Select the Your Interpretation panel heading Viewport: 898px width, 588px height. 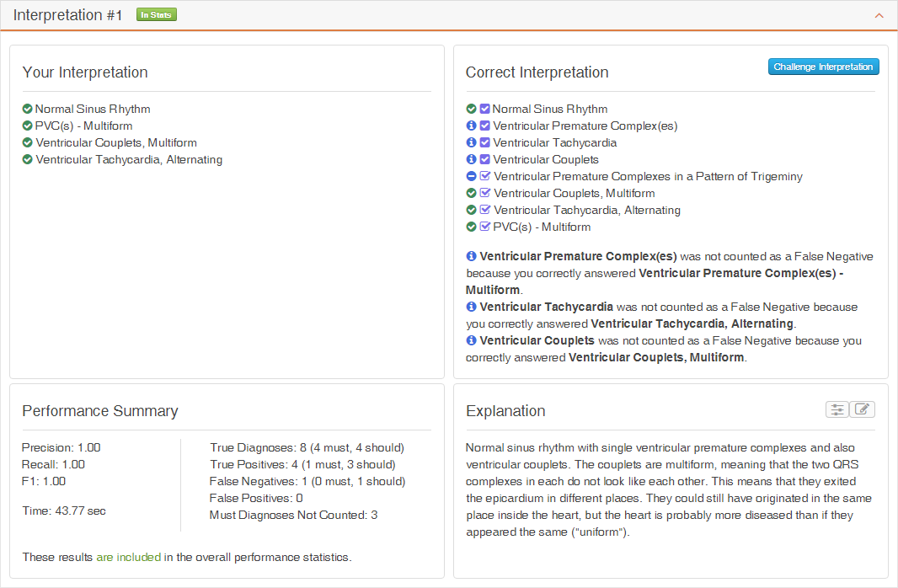coord(84,72)
